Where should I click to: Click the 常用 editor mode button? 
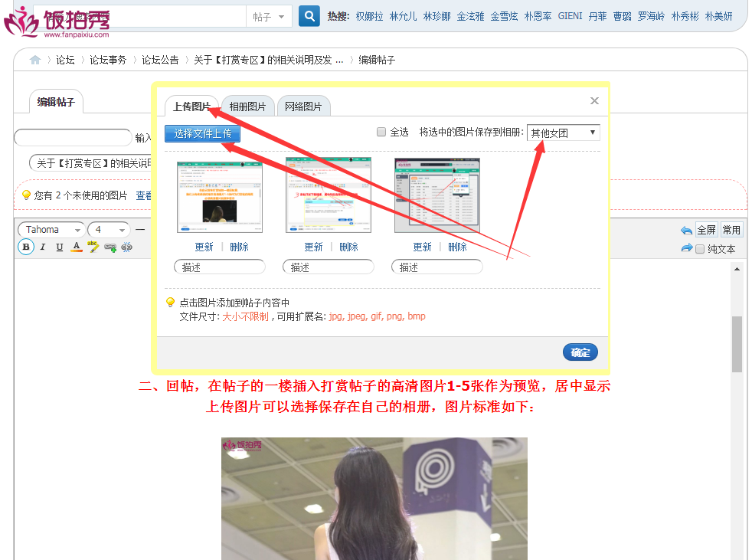tap(731, 230)
